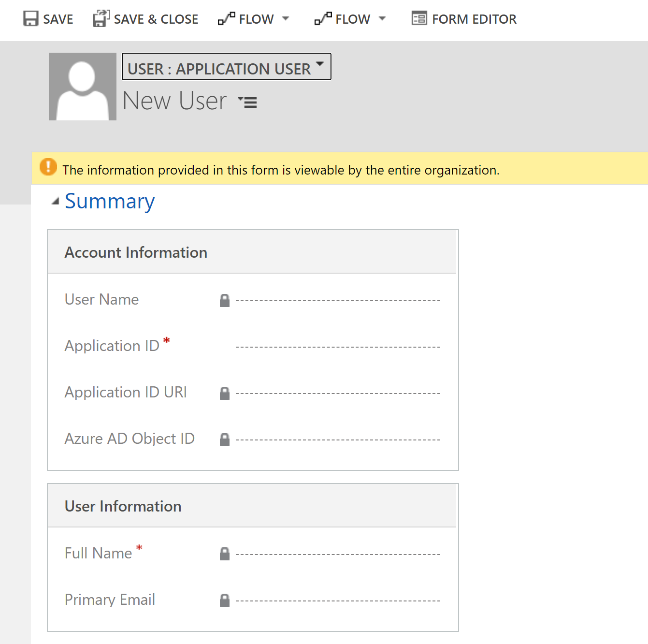648x644 pixels.
Task: Click the lock icon next to User Name
Action: pyautogui.click(x=225, y=300)
